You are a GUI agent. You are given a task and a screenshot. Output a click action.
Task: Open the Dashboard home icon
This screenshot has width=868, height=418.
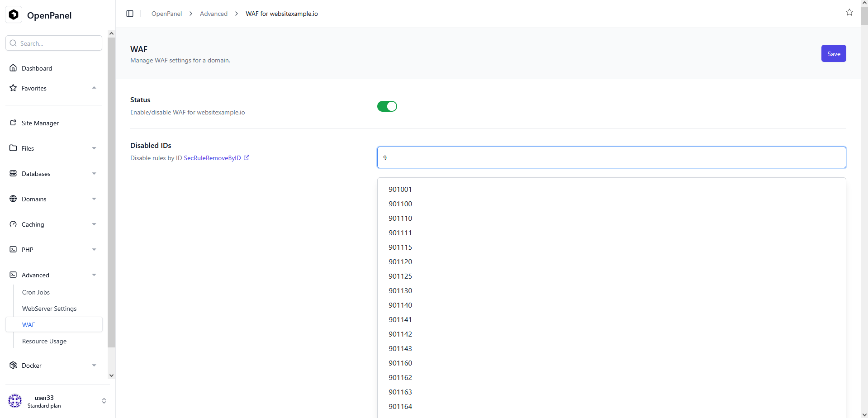click(x=13, y=68)
